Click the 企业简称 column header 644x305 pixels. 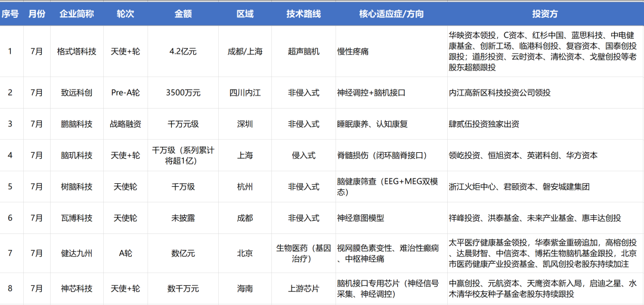point(76,14)
